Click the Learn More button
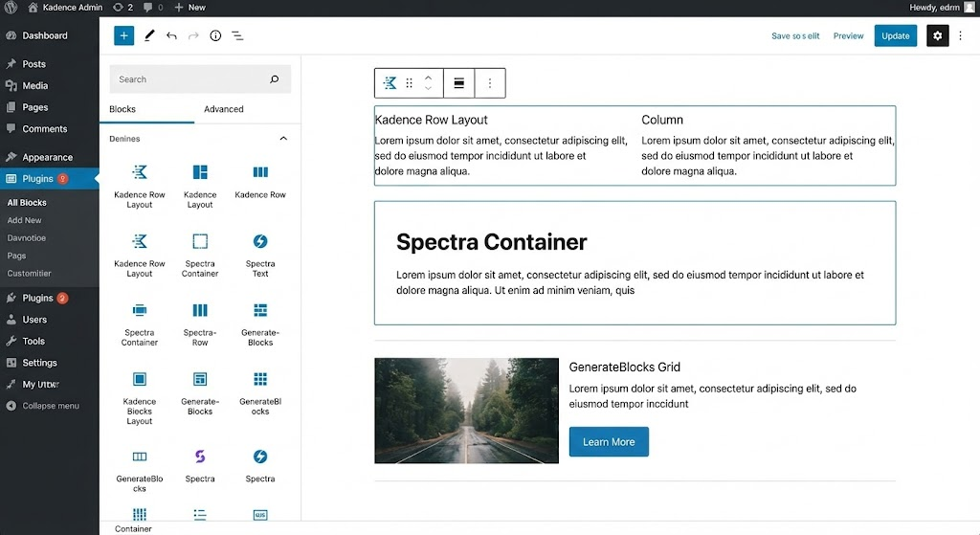This screenshot has width=980, height=535. tap(609, 442)
